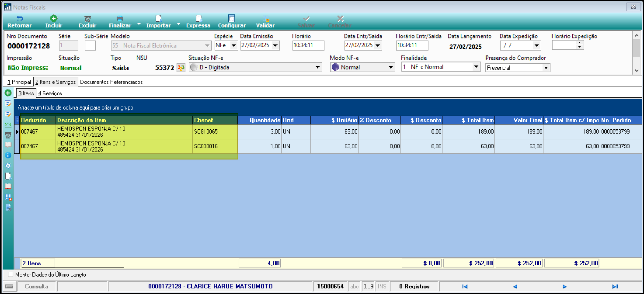This screenshot has height=294, width=644.
Task: Switch to the 1 Principal tab
Action: [19, 82]
